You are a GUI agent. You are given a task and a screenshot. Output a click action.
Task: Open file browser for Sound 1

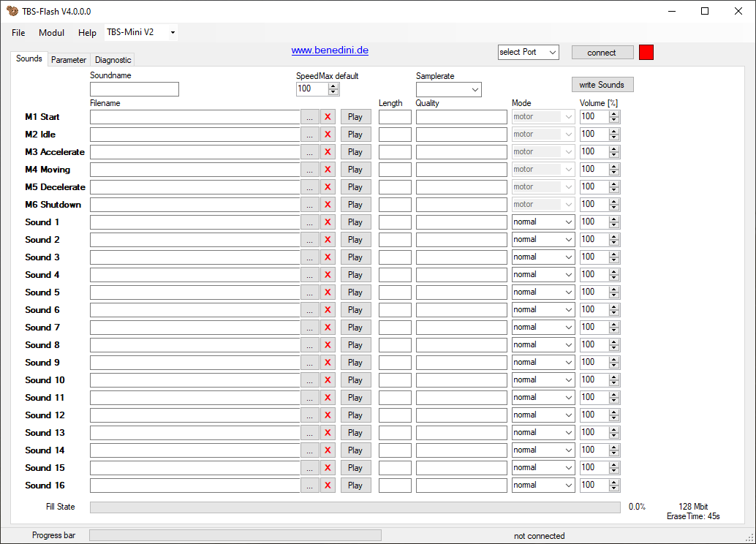[x=310, y=222]
